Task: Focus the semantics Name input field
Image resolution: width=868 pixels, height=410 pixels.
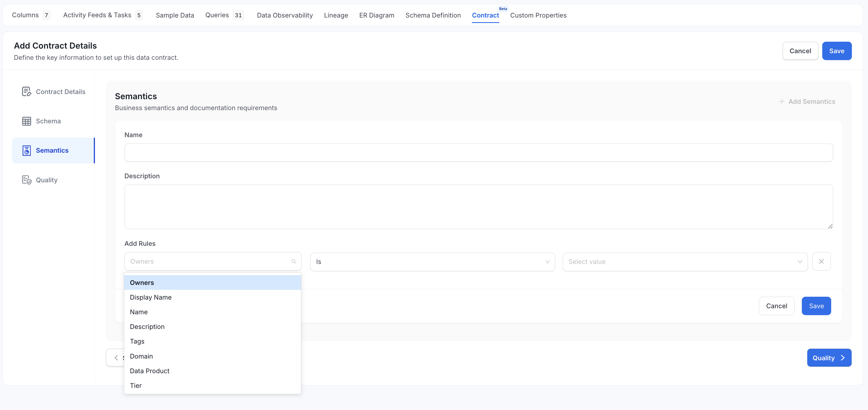Action: [478, 152]
